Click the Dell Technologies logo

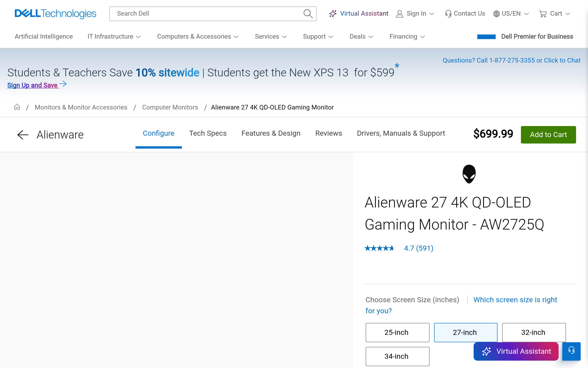tap(55, 14)
